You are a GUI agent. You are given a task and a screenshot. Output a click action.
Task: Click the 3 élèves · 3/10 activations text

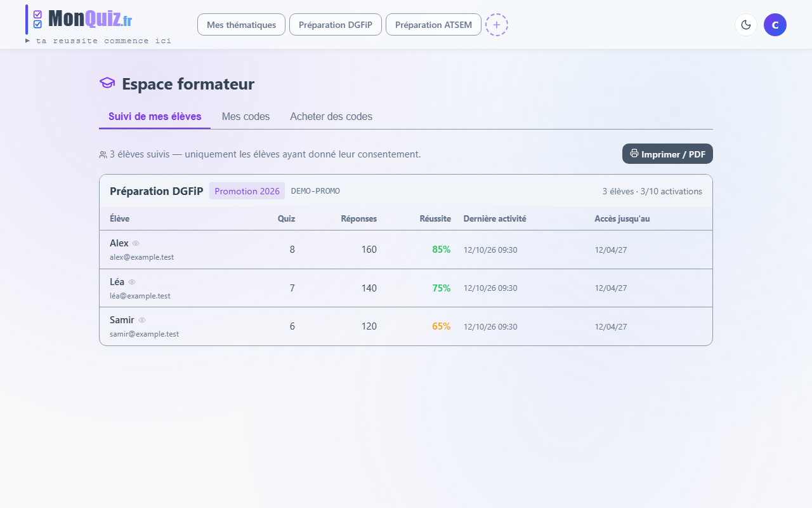tap(652, 191)
